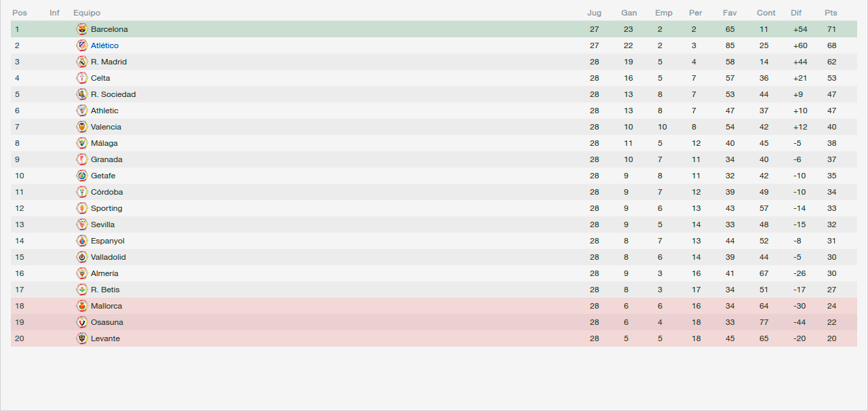
Task: Click the Getafe club crest icon
Action: click(82, 176)
